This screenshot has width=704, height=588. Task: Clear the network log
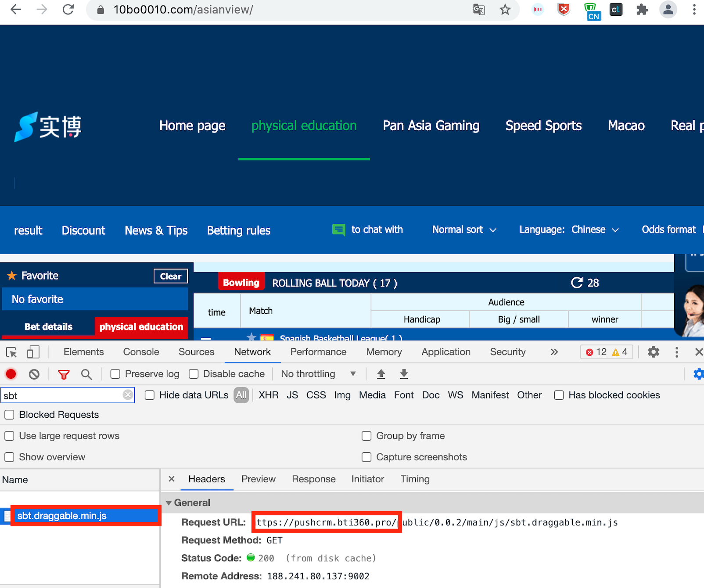tap(34, 374)
